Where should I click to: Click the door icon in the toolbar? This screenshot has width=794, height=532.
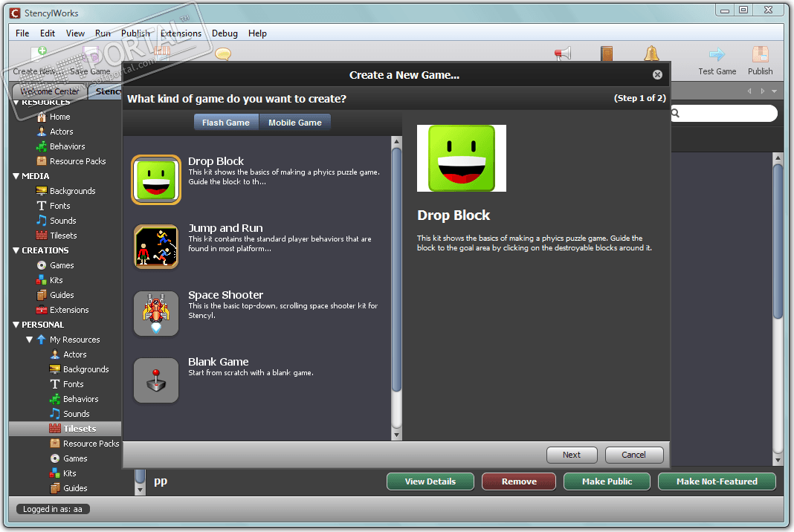pos(607,53)
